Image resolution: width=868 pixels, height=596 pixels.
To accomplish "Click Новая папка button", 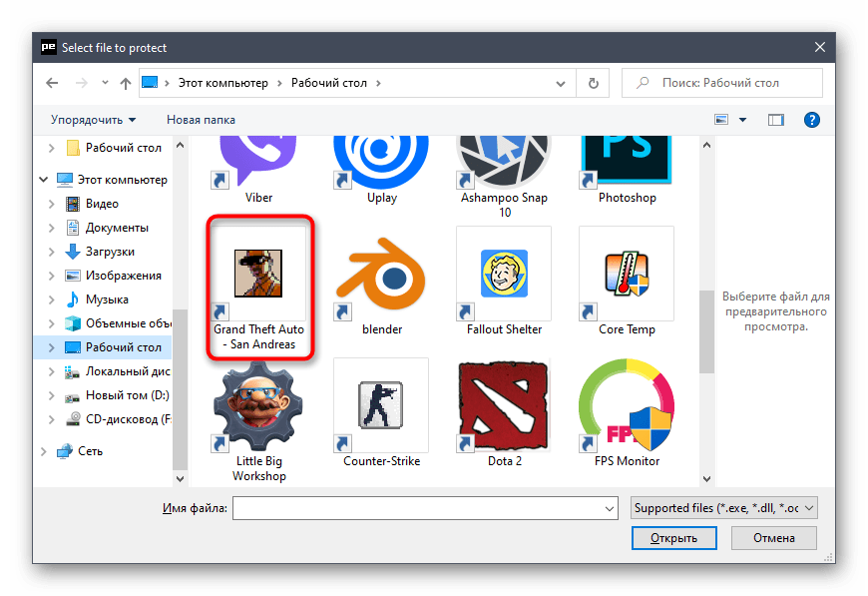I will tap(201, 120).
